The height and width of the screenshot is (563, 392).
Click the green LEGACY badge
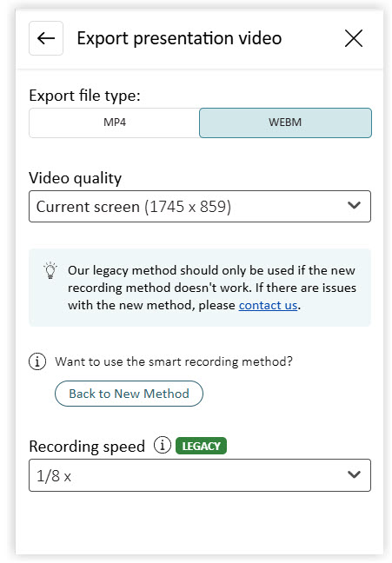tap(201, 446)
